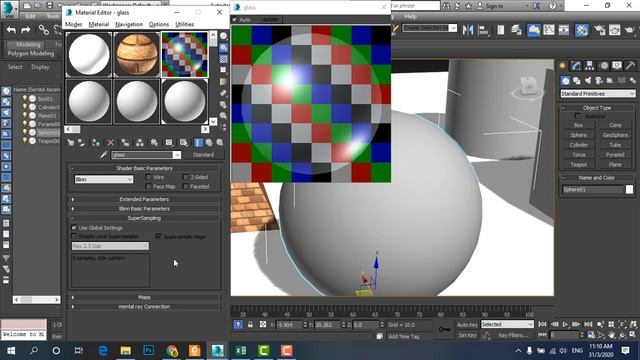Click the Align tool icon
Viewport: 640px width, 360px height.
(x=484, y=30)
